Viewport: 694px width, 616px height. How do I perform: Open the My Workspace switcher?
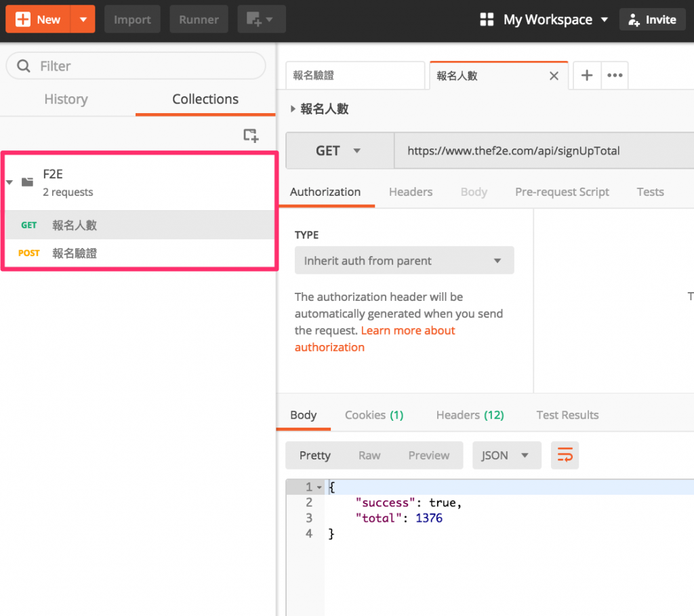[544, 20]
